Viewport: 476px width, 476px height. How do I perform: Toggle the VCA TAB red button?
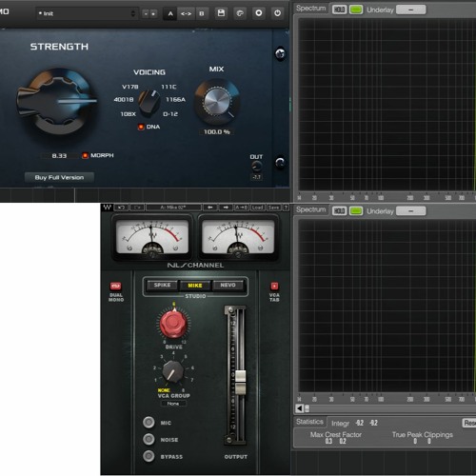coord(274,287)
